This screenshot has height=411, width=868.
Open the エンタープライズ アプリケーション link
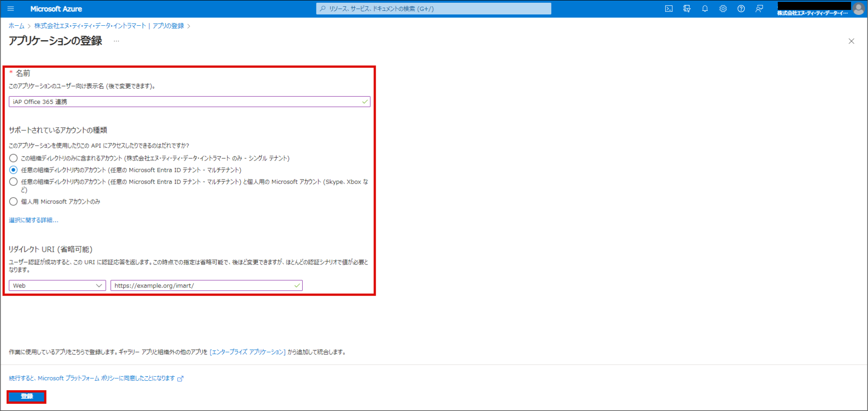248,352
